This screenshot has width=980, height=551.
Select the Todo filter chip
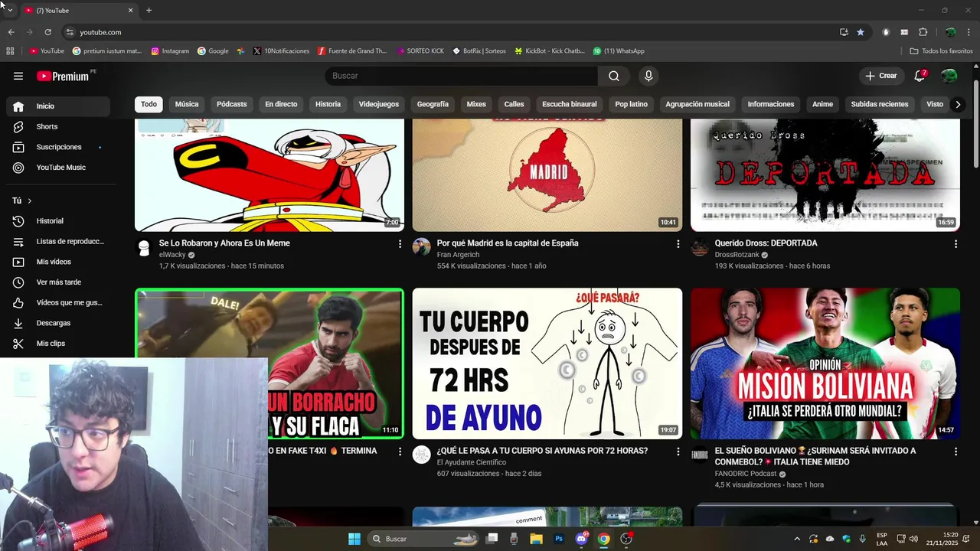[149, 104]
